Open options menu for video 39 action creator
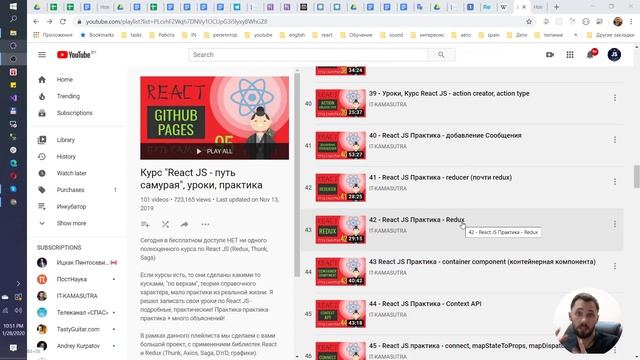The height and width of the screenshot is (360, 640). [x=614, y=98]
